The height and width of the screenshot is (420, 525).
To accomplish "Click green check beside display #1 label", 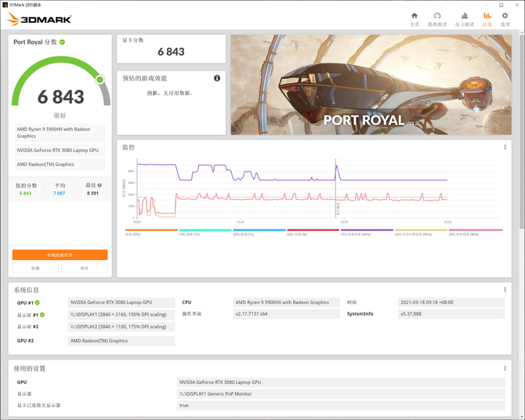I will (38, 314).
